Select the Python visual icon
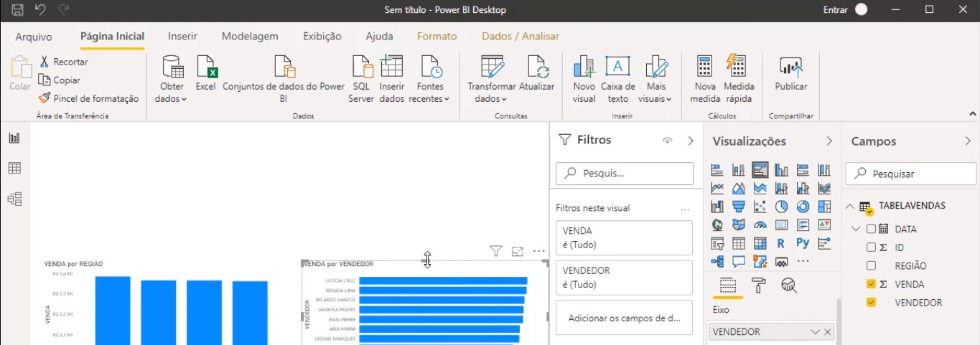 (x=803, y=244)
